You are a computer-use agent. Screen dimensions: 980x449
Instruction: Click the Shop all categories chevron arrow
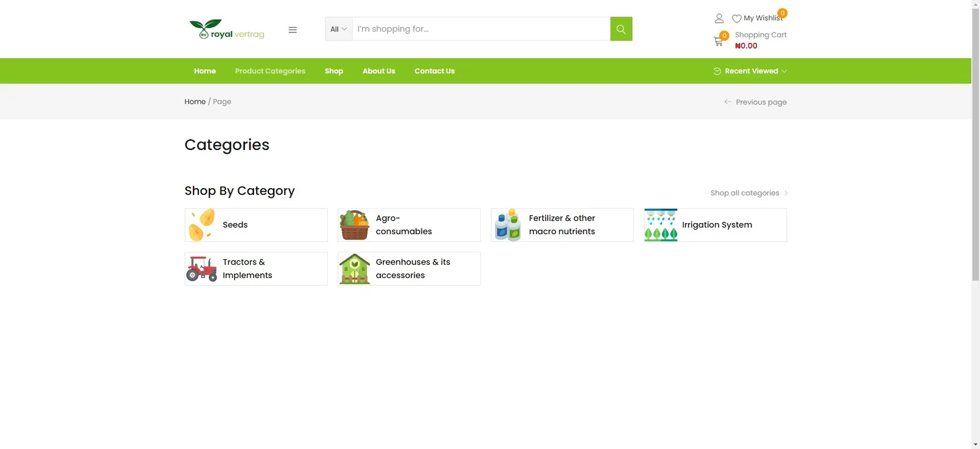coord(786,193)
